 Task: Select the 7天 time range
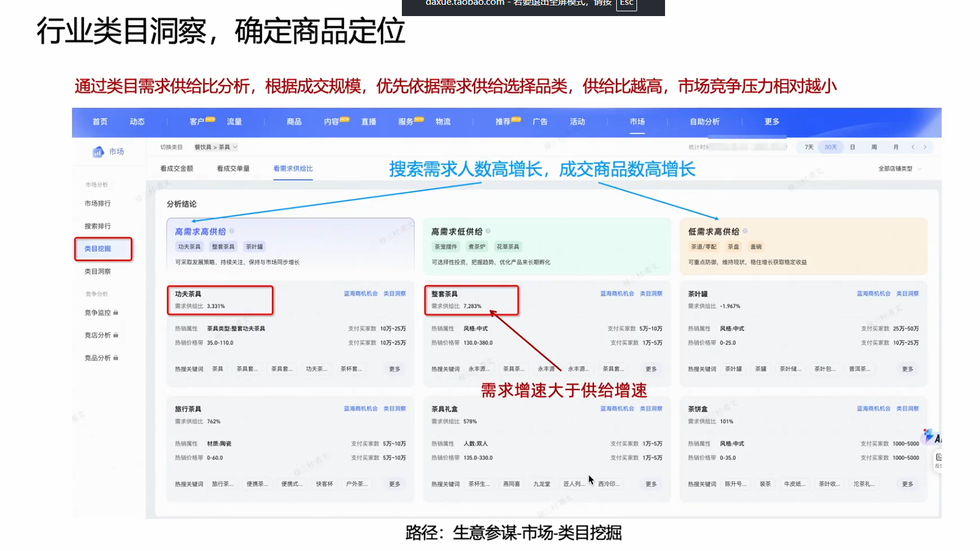pos(809,147)
